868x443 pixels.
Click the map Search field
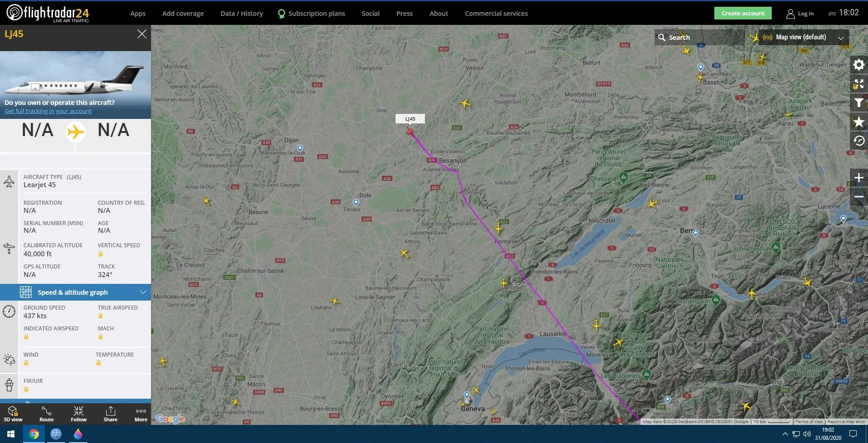698,38
